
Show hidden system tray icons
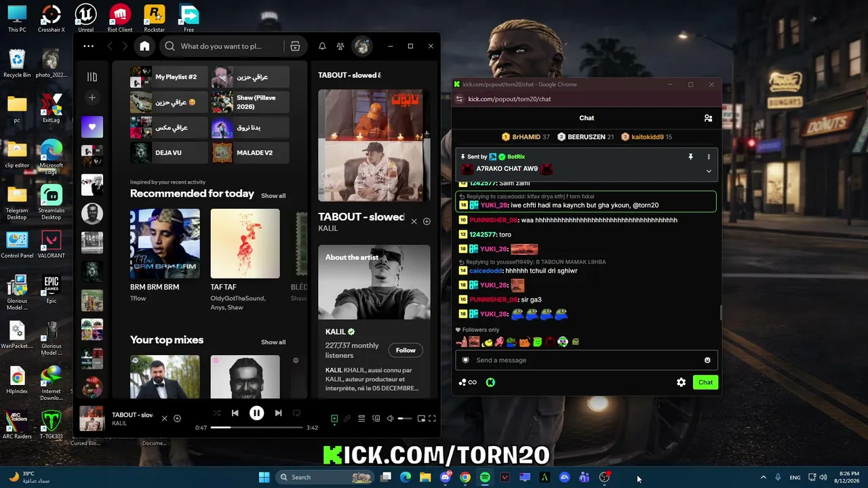pos(763,477)
